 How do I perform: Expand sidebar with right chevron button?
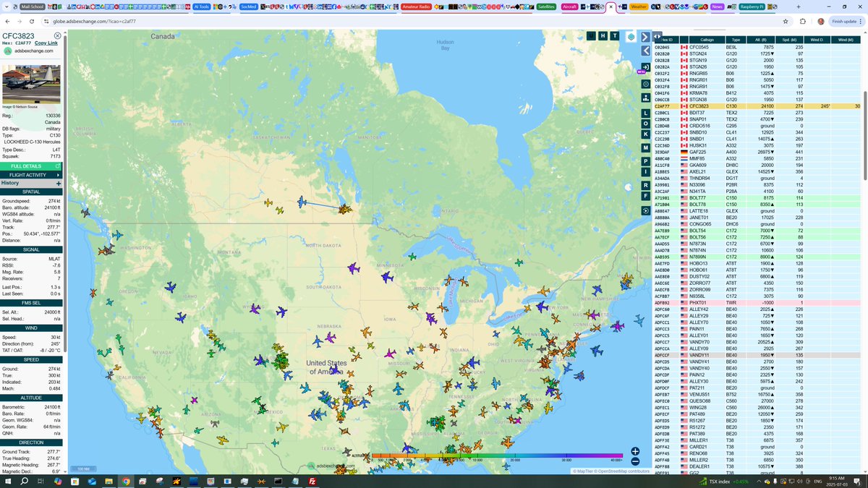646,35
